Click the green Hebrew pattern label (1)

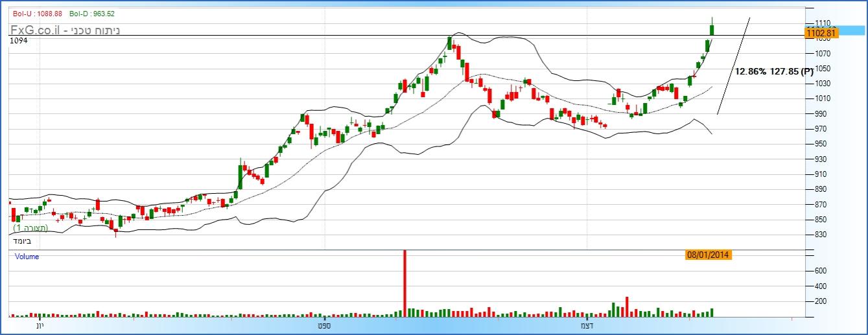click(30, 228)
